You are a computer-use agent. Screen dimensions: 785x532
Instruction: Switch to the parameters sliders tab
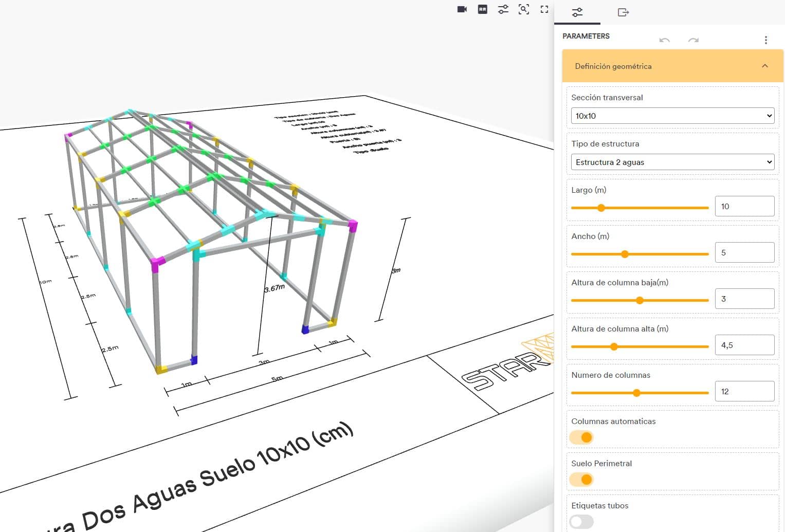[x=577, y=12]
